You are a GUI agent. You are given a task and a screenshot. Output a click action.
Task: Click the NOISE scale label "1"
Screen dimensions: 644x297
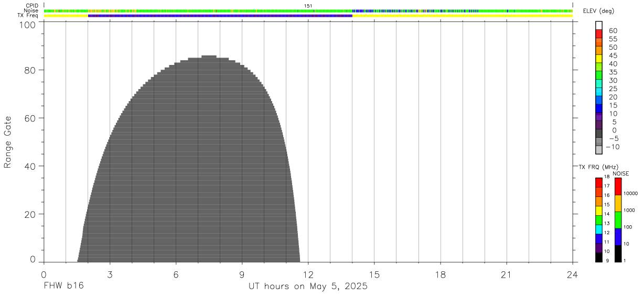pos(625,260)
